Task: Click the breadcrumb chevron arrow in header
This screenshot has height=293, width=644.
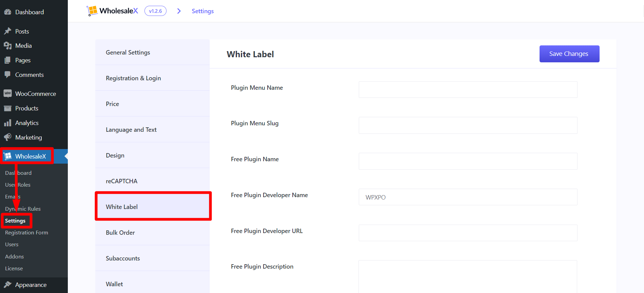Action: (179, 11)
